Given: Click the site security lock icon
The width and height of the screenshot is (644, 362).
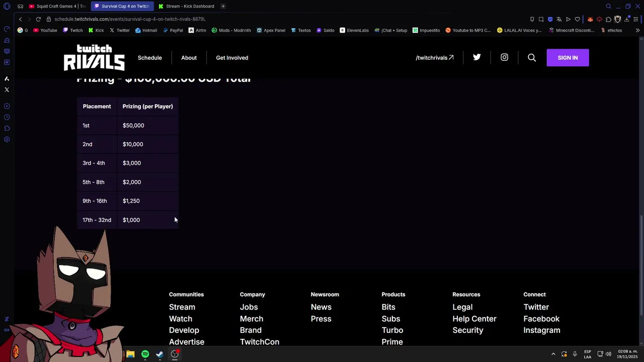Looking at the screenshot, I should [49, 19].
